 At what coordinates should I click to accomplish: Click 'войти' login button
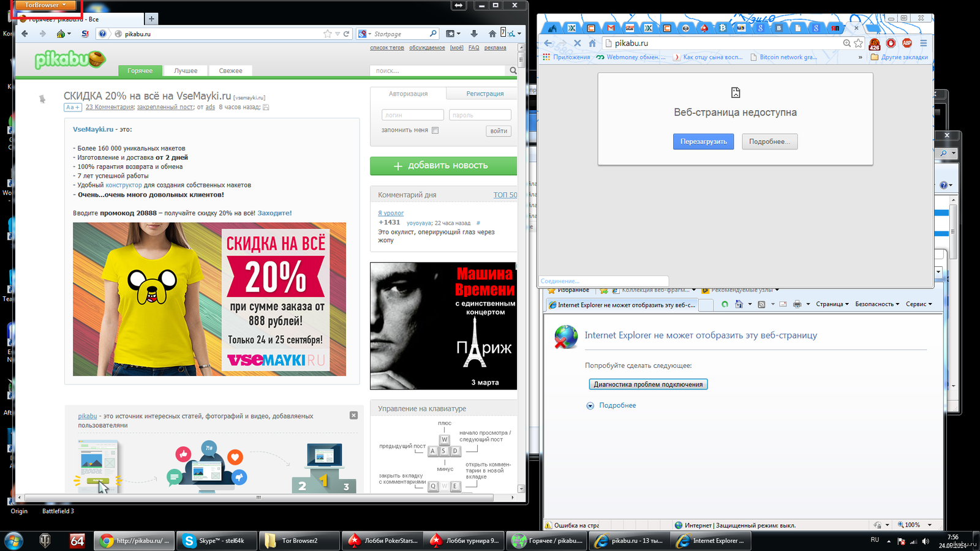[x=499, y=131]
